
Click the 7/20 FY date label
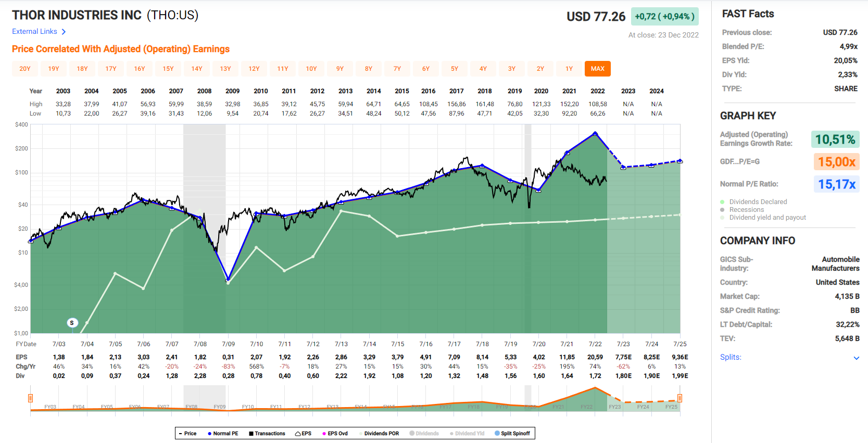coord(539,344)
